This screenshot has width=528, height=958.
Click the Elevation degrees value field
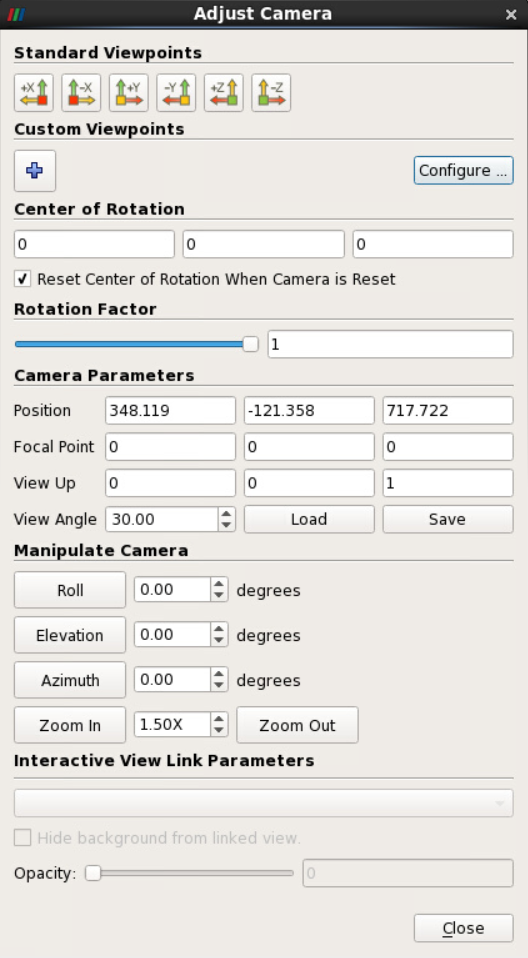(173, 635)
